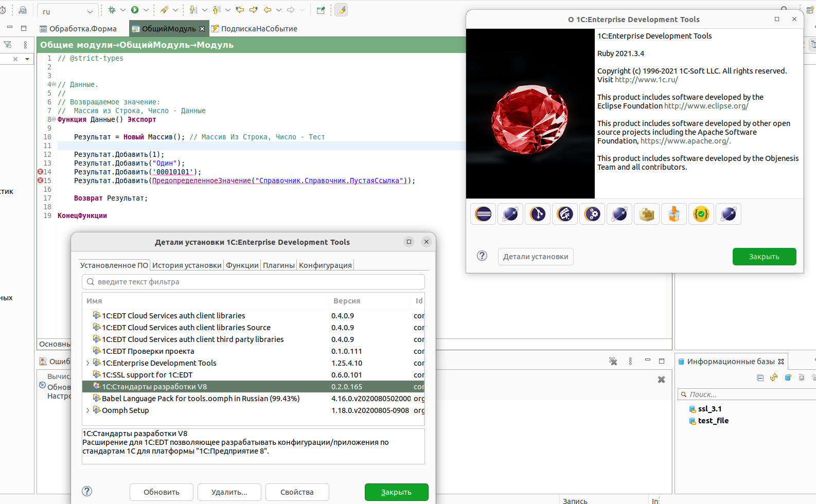
Task: Switch to the Обработка.Форма editor tab
Action: tap(78, 29)
